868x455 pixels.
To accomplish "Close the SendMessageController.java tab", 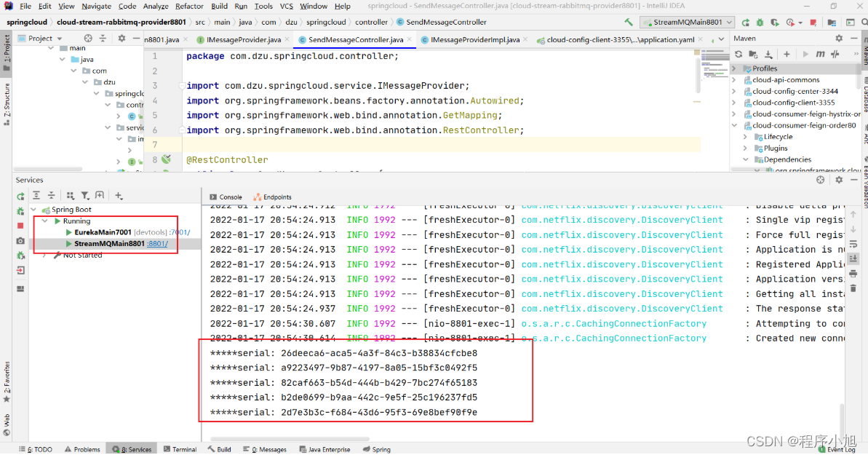I will pyautogui.click(x=409, y=40).
